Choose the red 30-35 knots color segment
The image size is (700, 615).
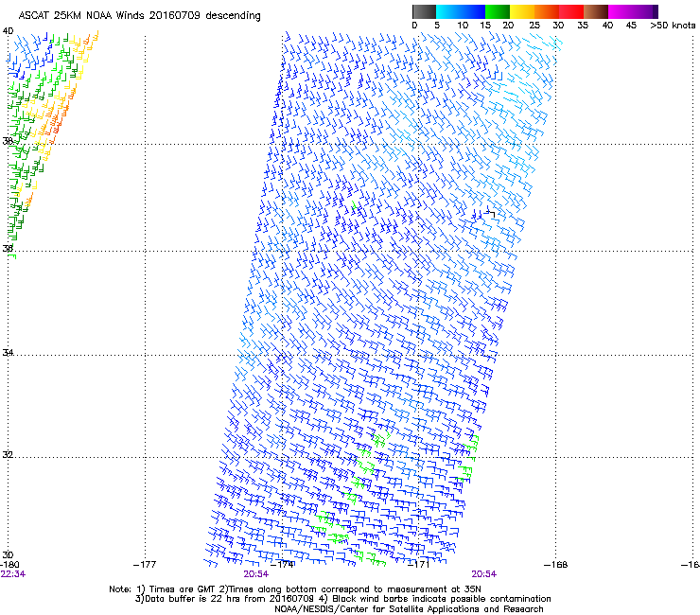[x=571, y=11]
